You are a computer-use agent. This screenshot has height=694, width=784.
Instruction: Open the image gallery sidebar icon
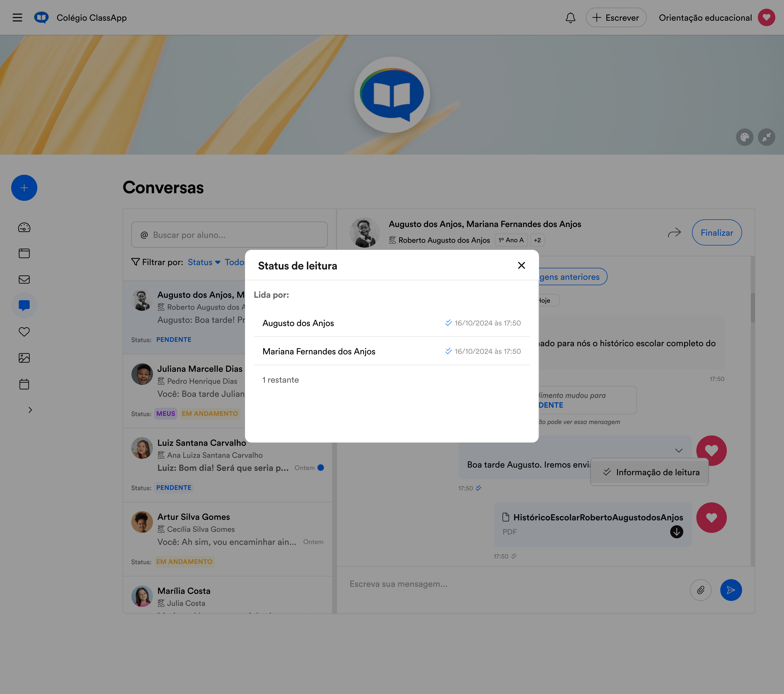click(24, 358)
